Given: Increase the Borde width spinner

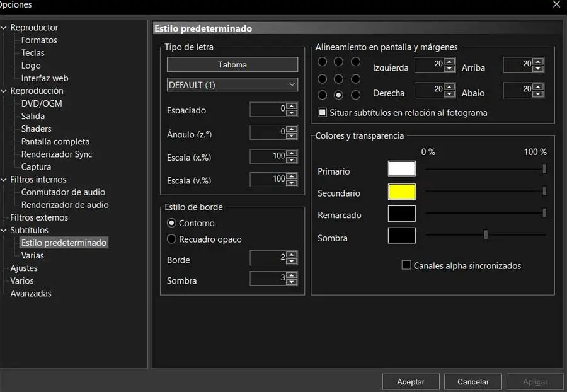Looking at the screenshot, I should click(x=292, y=255).
